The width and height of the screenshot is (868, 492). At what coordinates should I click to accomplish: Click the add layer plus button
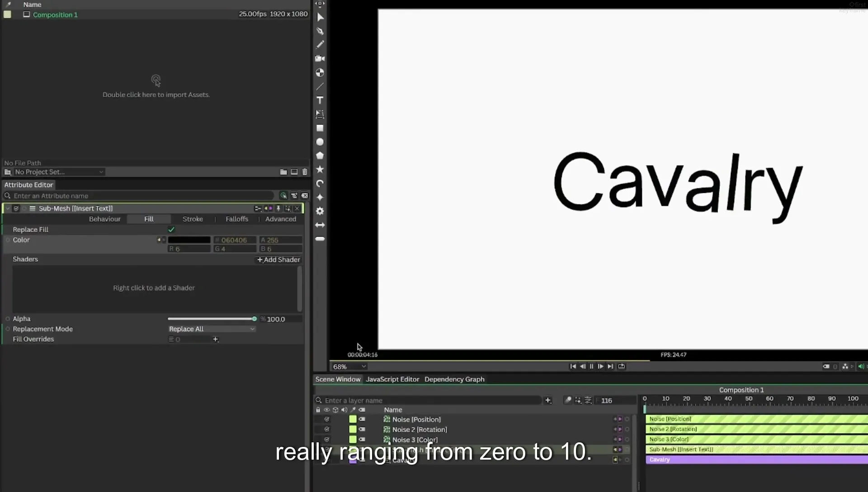pyautogui.click(x=548, y=400)
